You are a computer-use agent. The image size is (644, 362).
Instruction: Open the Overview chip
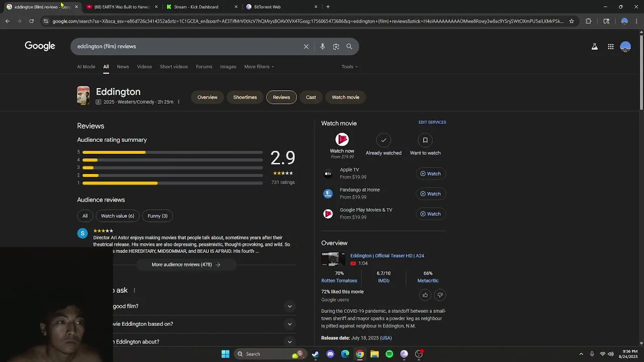(207, 98)
